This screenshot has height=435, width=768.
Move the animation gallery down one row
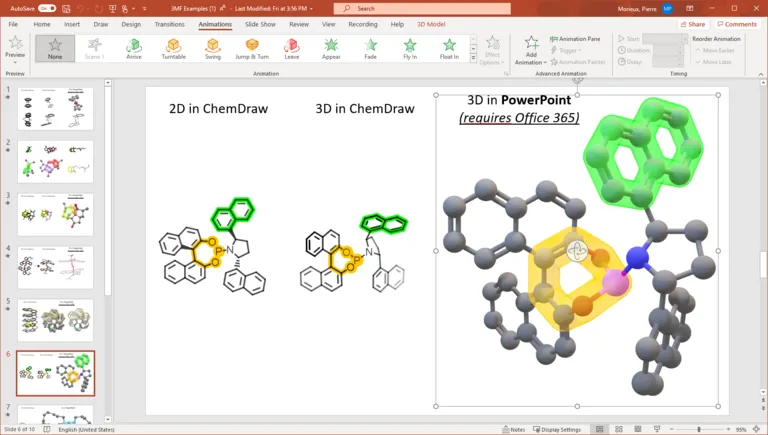tap(473, 48)
